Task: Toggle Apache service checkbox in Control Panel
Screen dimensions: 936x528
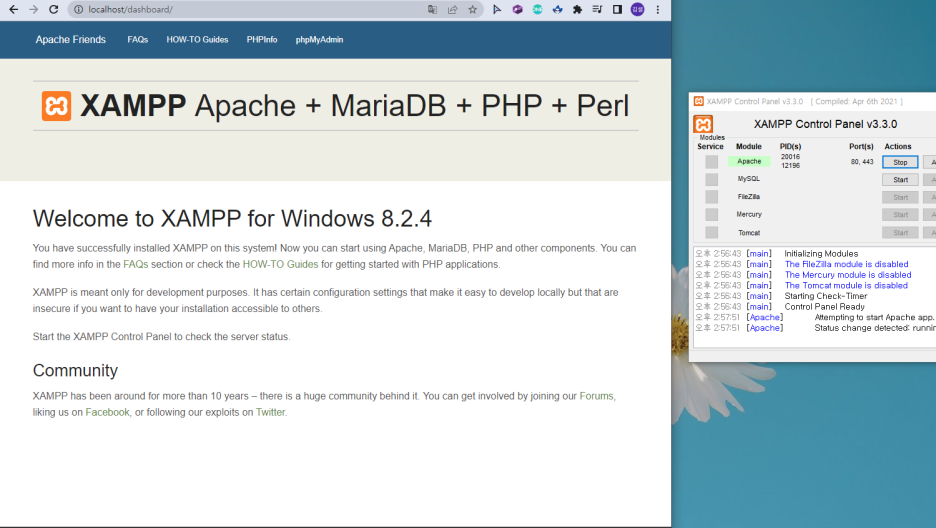Action: click(712, 162)
